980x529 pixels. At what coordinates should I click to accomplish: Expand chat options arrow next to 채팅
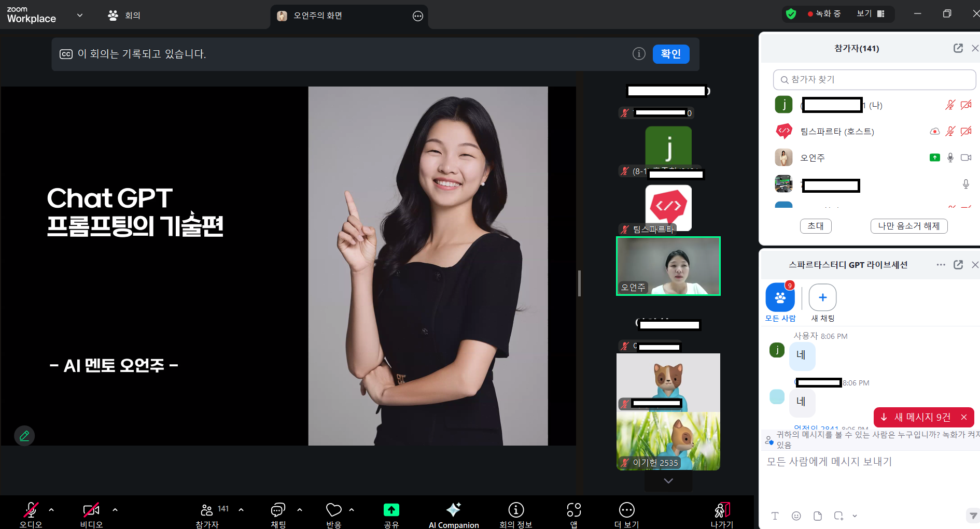coord(300,510)
